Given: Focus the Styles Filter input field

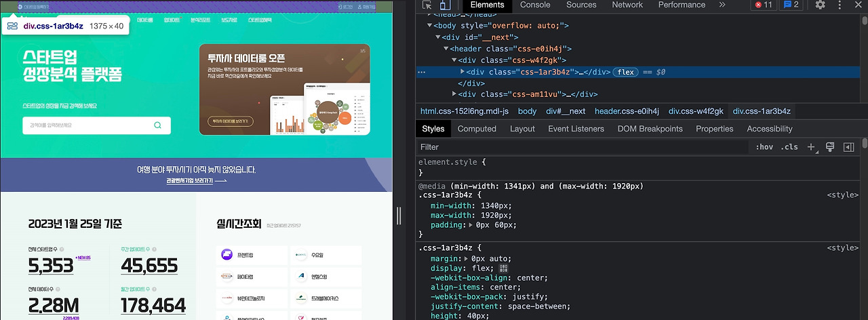Looking at the screenshot, I should click(x=583, y=147).
